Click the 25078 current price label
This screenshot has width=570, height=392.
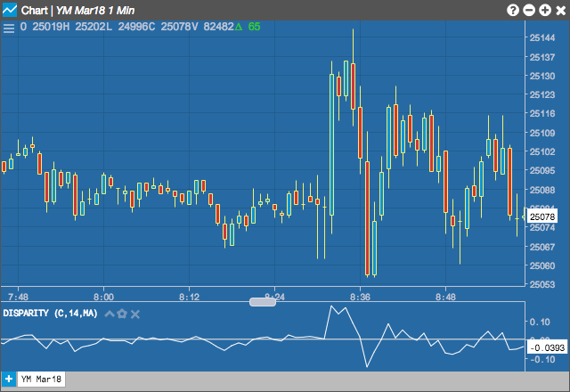(542, 217)
